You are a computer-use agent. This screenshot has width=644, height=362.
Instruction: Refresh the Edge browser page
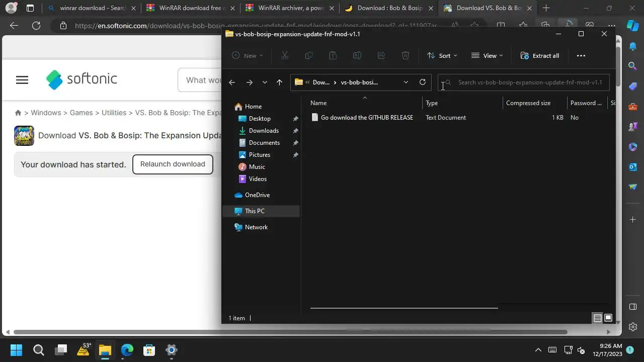click(x=36, y=26)
